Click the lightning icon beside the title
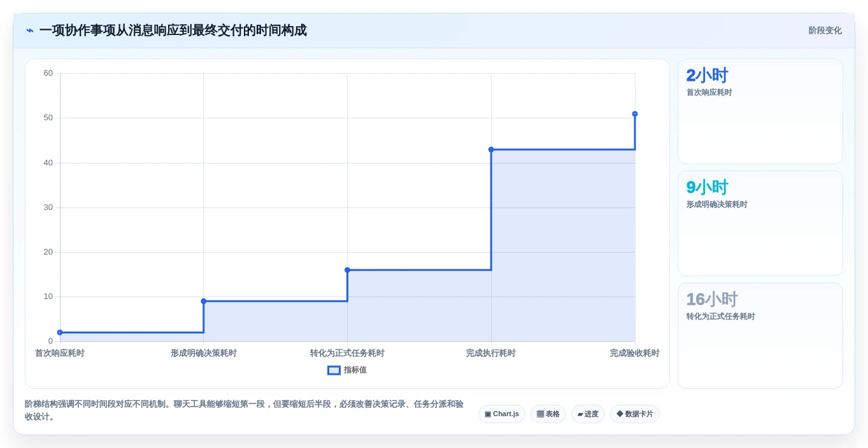Viewport: 868px width, 448px height. click(x=30, y=31)
